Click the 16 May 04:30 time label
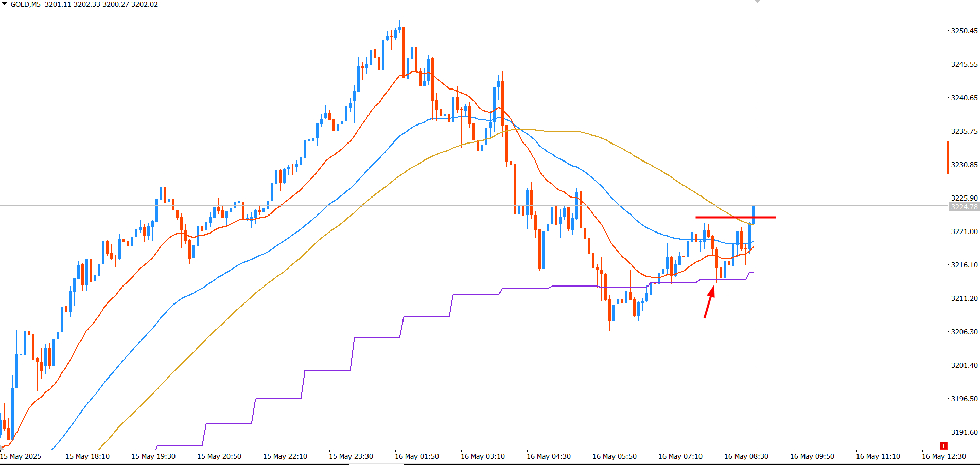Viewport: 980px width, 465px height. point(549,456)
